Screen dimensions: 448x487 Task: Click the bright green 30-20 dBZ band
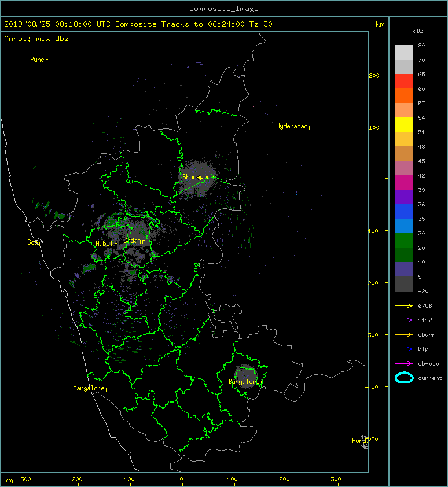click(404, 241)
